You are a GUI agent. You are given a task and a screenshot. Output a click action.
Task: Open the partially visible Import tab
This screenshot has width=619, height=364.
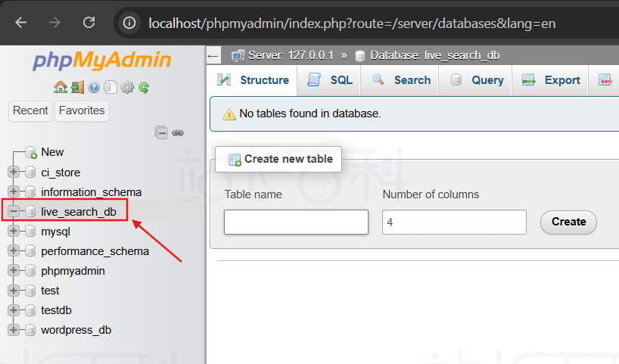605,80
